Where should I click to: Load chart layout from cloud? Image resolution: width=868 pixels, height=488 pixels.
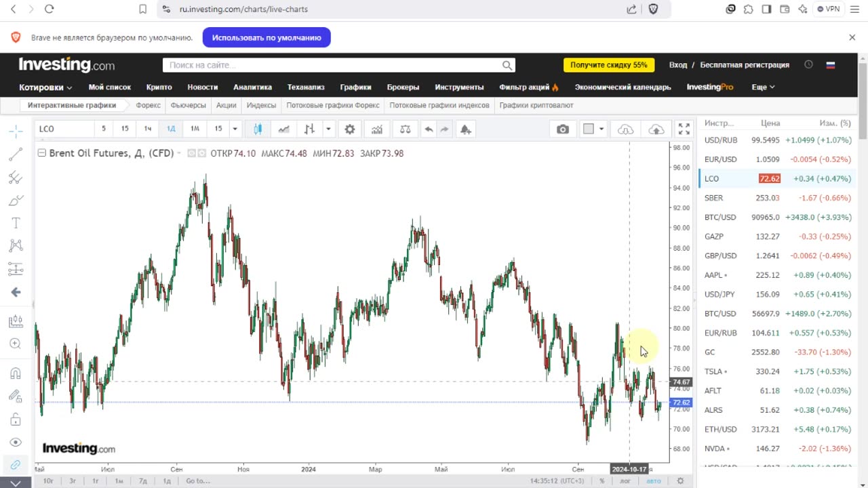[x=626, y=129]
